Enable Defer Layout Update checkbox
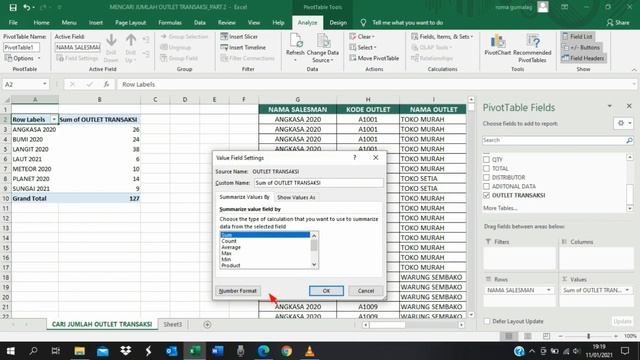Image resolution: width=640 pixels, height=360 pixels. pos(487,321)
